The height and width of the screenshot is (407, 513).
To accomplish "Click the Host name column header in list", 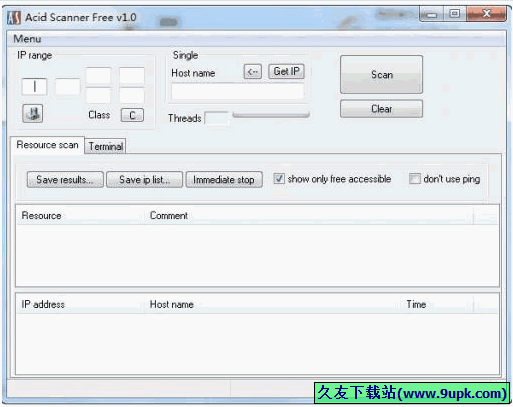I will (x=273, y=304).
